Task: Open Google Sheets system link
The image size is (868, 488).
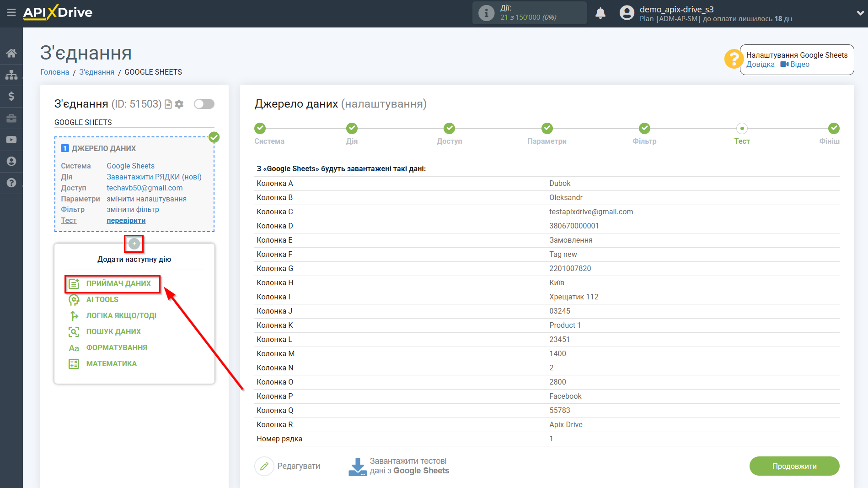Action: point(131,166)
